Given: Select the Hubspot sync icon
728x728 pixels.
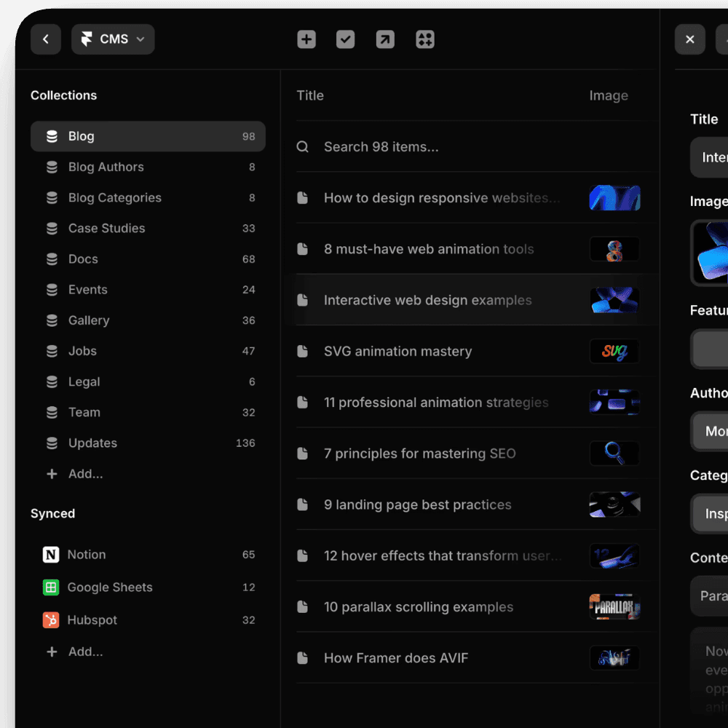Looking at the screenshot, I should [x=50, y=620].
